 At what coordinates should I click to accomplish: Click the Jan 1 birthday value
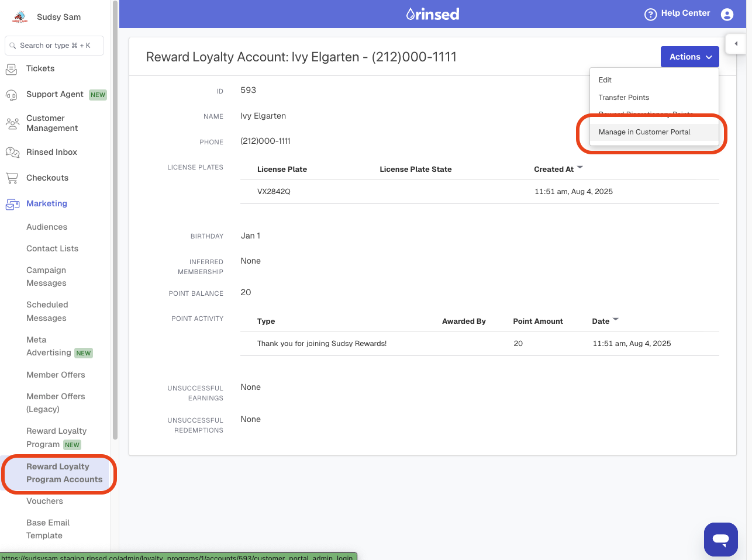tap(250, 236)
